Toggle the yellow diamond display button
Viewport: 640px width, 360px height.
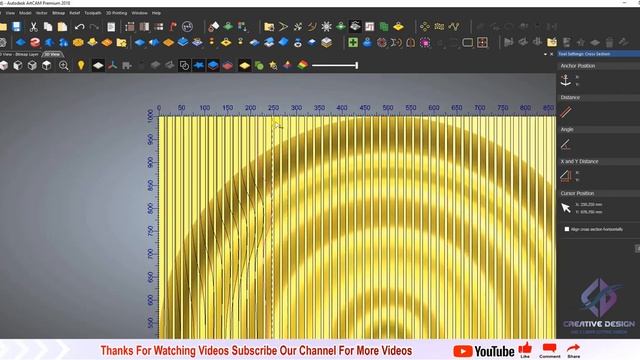244,65
